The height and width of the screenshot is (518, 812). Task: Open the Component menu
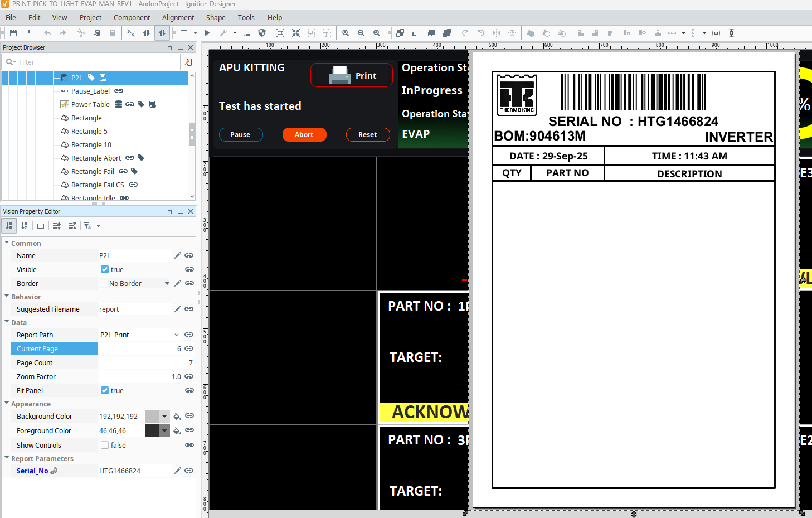[132, 17]
